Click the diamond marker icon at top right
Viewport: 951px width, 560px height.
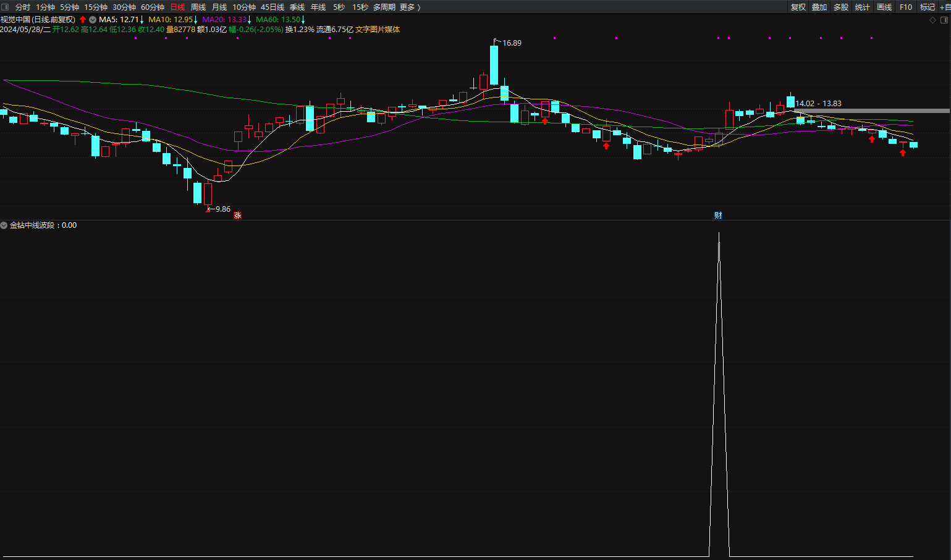932,20
